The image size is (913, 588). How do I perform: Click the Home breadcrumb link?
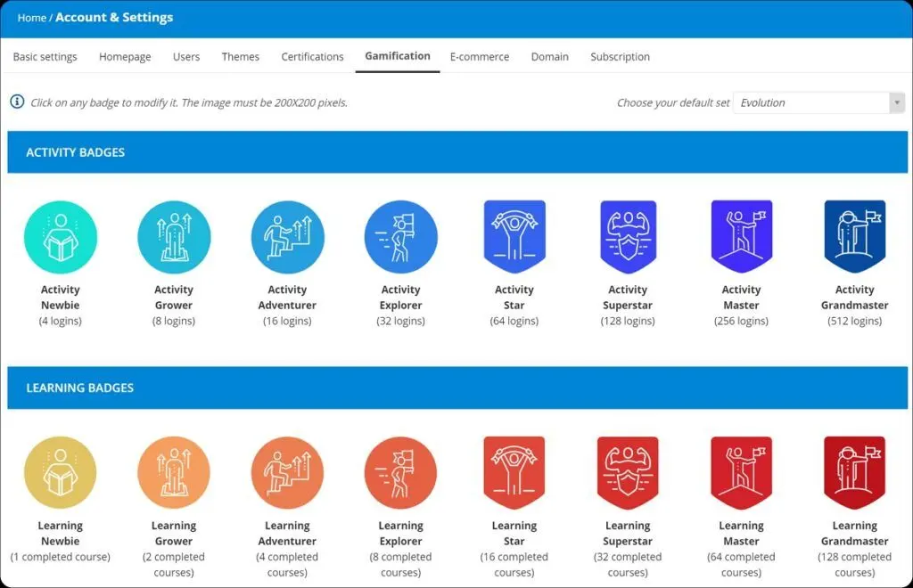pos(31,18)
